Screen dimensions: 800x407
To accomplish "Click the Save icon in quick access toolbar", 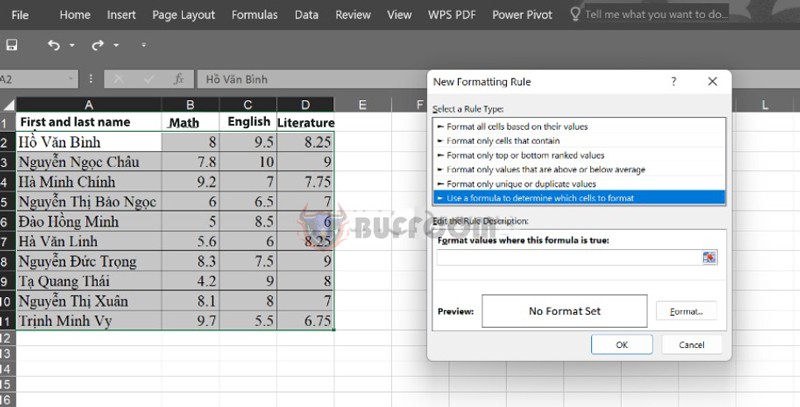I will [11, 45].
